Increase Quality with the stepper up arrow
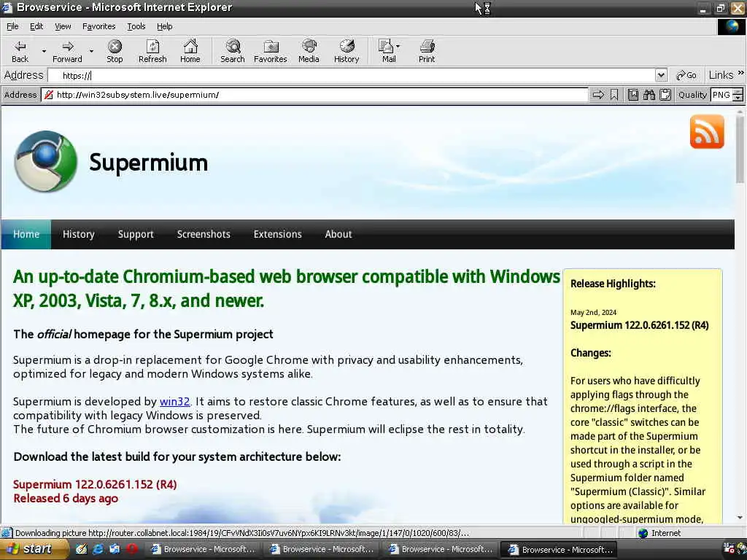The width and height of the screenshot is (747, 560). (738, 91)
